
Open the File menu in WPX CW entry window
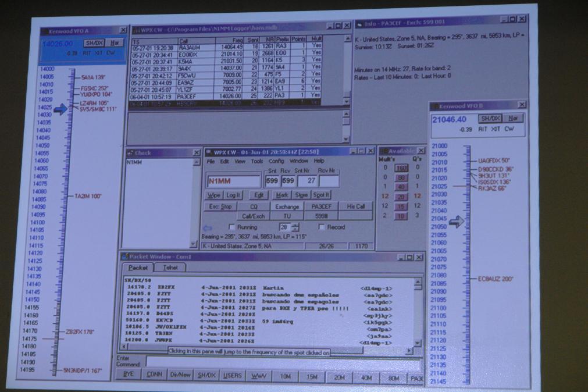coord(211,161)
